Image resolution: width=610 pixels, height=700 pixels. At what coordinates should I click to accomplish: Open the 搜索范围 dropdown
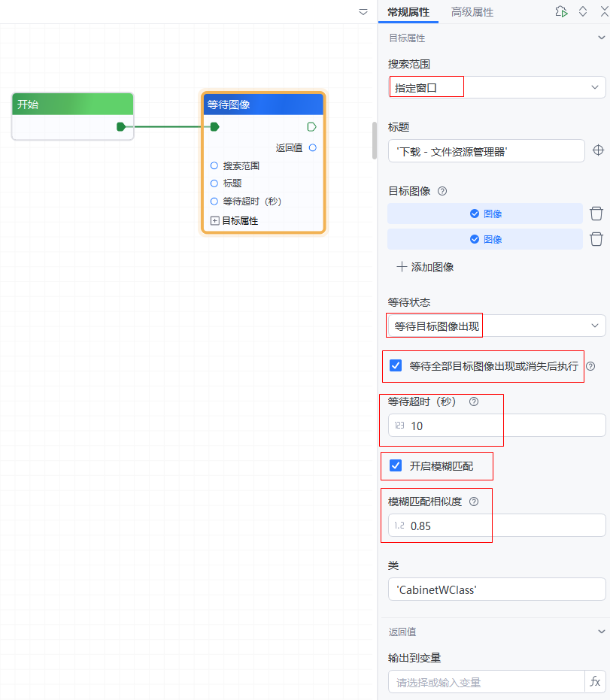tap(496, 87)
